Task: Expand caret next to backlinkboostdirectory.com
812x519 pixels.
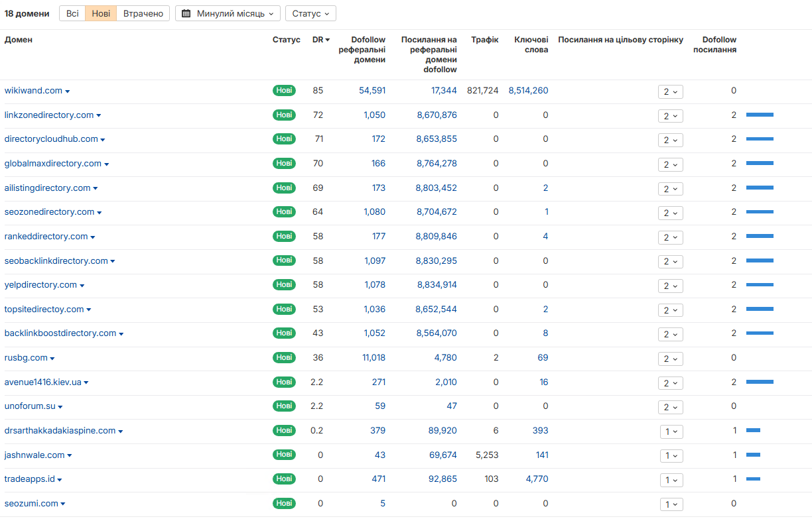Action: point(121,334)
